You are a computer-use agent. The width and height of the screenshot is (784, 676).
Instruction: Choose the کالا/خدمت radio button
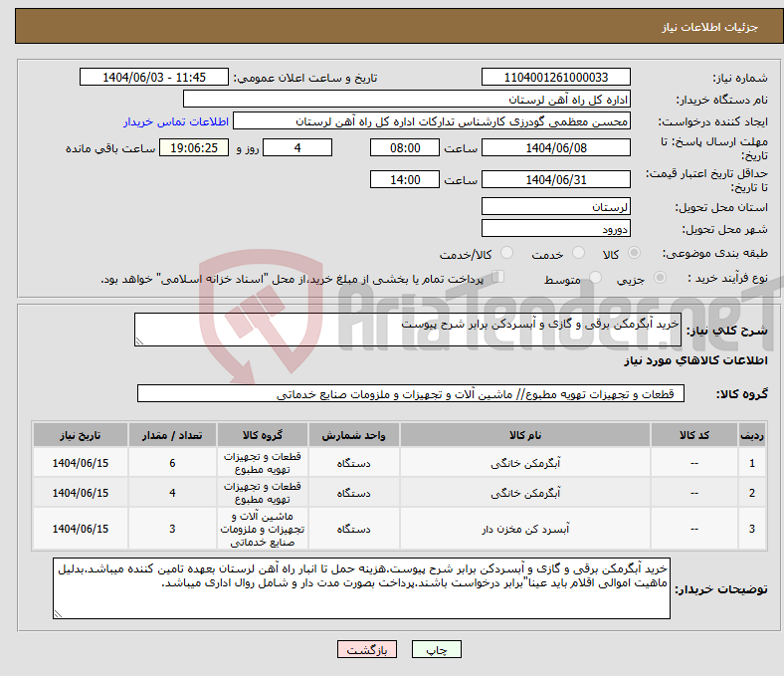pos(506,254)
